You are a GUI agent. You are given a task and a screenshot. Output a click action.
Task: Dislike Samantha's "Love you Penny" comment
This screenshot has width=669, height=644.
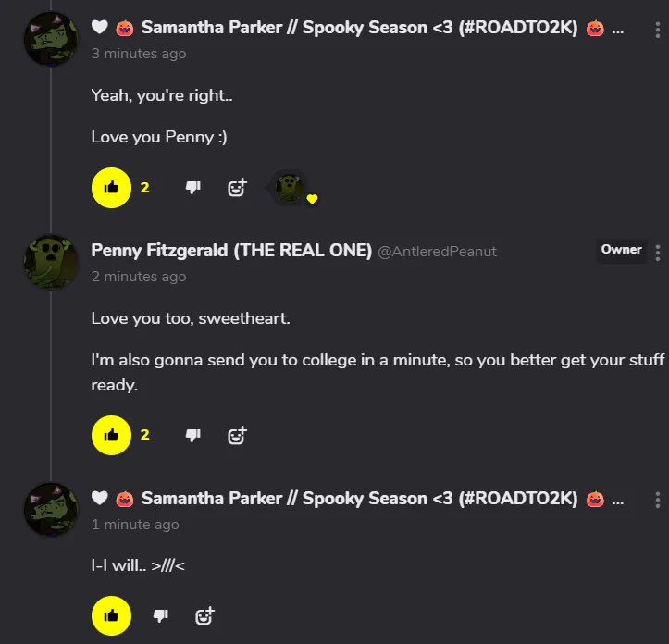(x=192, y=188)
